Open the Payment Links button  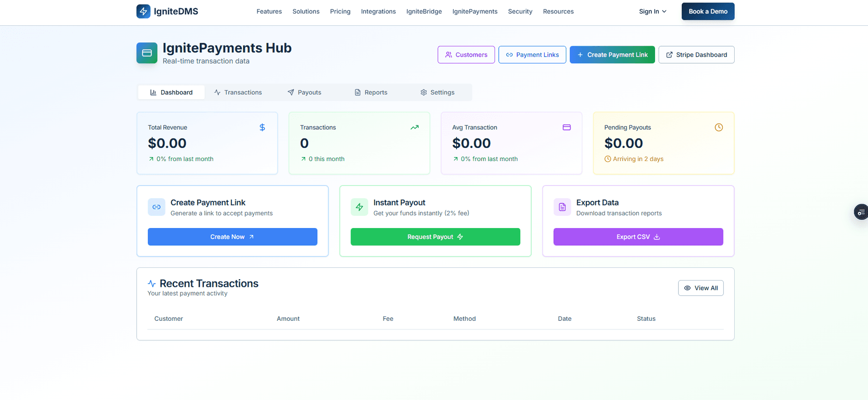point(533,55)
